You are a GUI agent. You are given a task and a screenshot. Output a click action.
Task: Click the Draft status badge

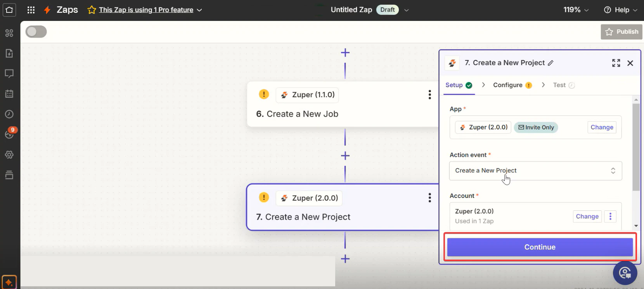point(387,10)
